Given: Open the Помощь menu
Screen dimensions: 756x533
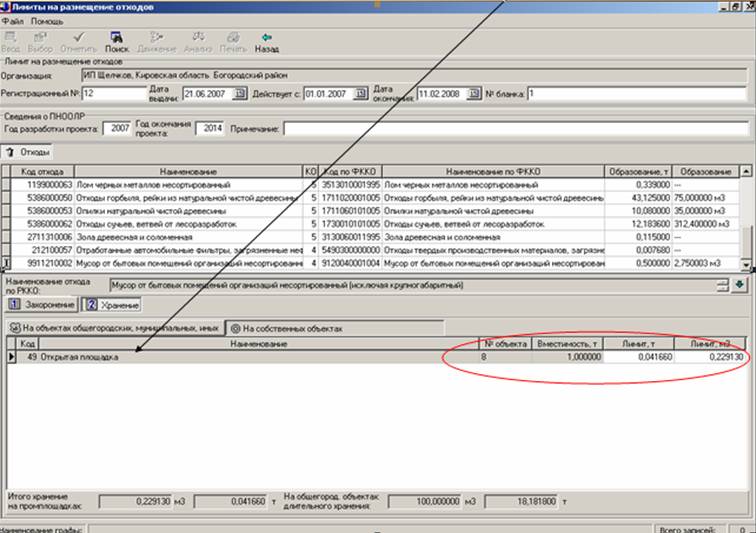Looking at the screenshot, I should click(46, 20).
